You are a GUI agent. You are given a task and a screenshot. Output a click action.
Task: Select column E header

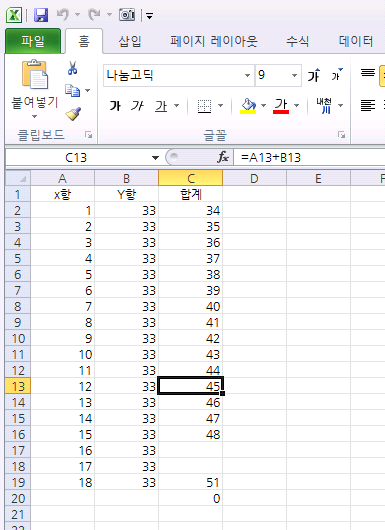318,178
